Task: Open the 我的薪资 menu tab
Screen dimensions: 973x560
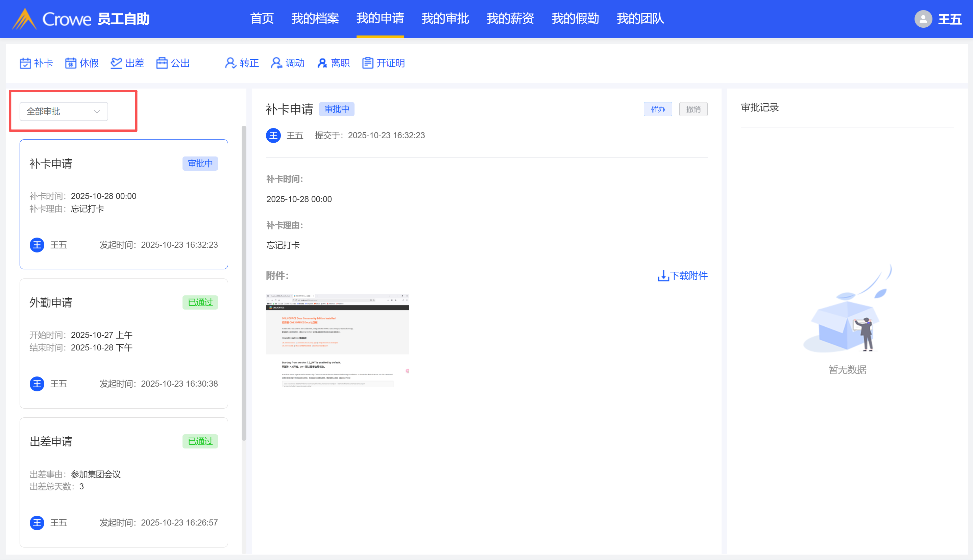Action: [510, 19]
